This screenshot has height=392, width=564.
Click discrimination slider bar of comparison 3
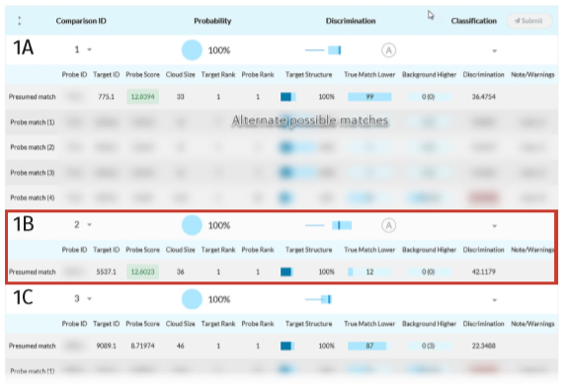(318, 299)
